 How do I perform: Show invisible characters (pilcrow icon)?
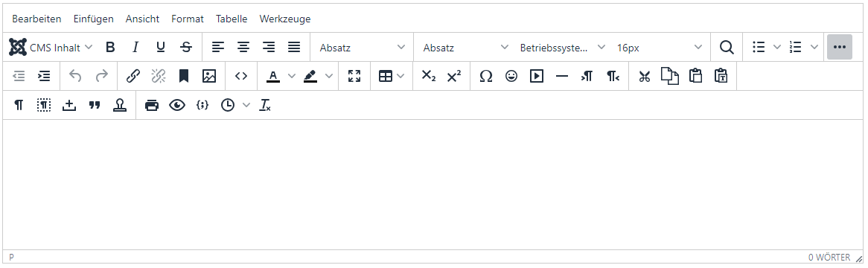pyautogui.click(x=19, y=105)
